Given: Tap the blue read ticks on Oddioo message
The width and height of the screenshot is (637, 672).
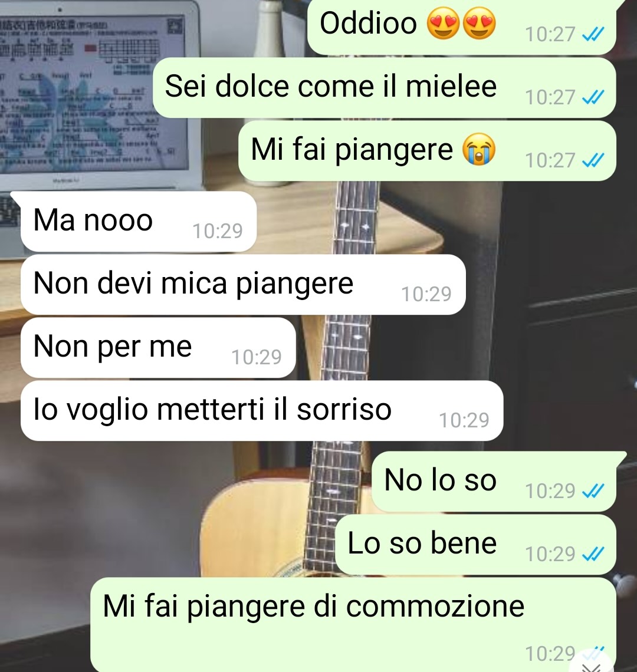Looking at the screenshot, I should (593, 34).
